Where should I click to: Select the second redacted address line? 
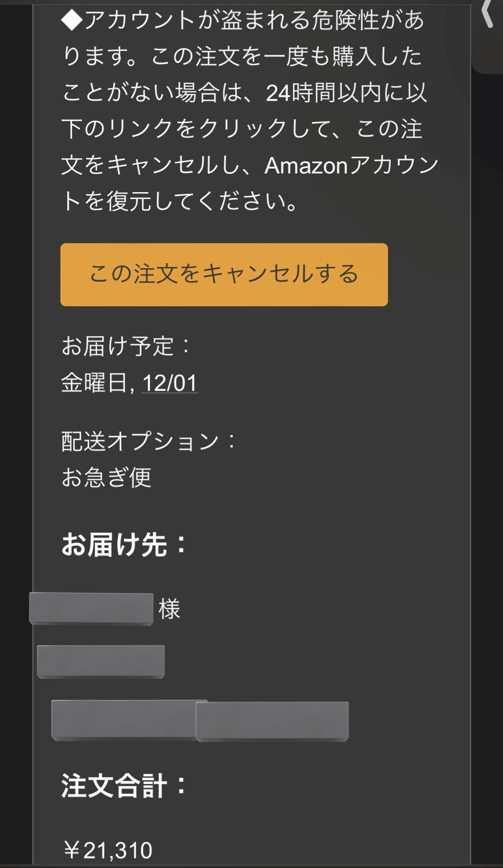click(x=100, y=661)
